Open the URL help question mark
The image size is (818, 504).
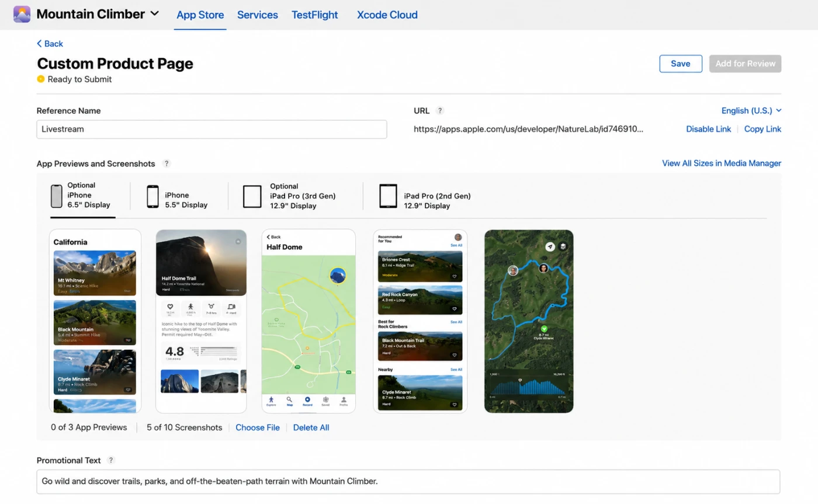(x=440, y=110)
